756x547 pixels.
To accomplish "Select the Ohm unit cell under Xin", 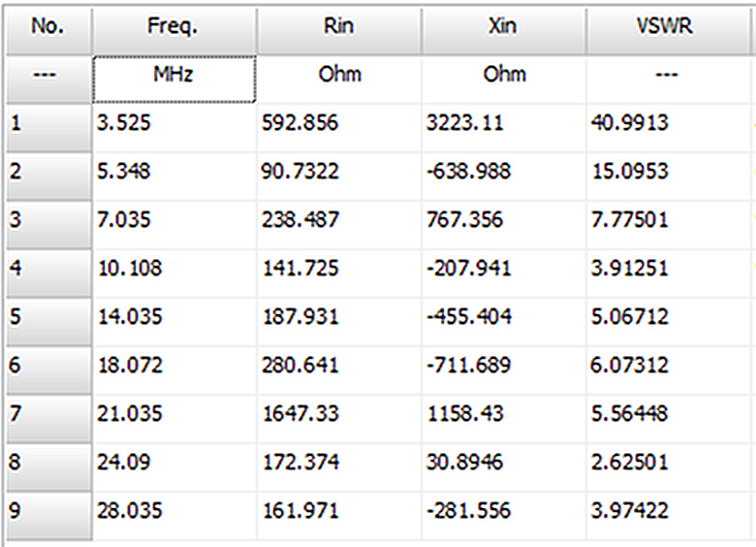I will click(x=504, y=80).
